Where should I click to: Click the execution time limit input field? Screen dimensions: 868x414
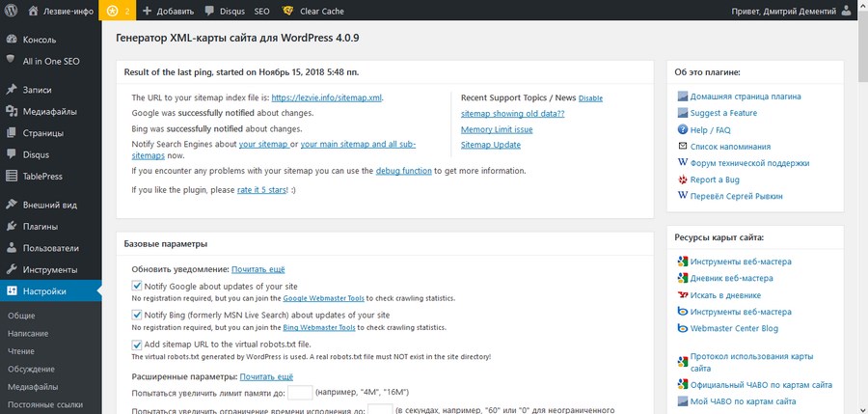[x=380, y=409]
